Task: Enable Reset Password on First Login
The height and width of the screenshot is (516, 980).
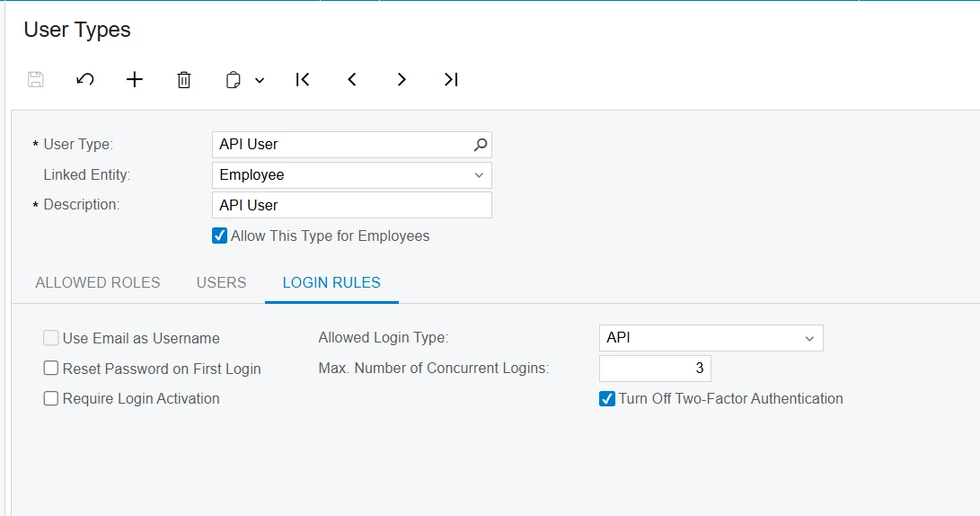Action: [51, 369]
